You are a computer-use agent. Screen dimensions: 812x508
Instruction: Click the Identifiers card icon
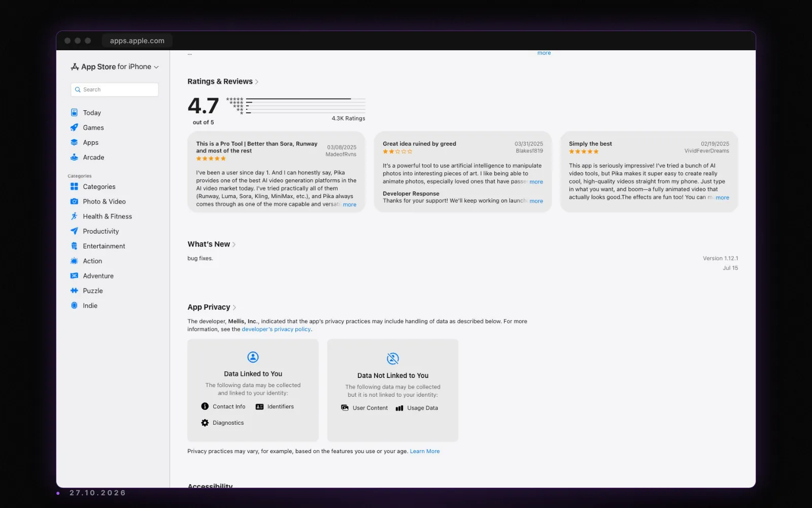tap(259, 407)
